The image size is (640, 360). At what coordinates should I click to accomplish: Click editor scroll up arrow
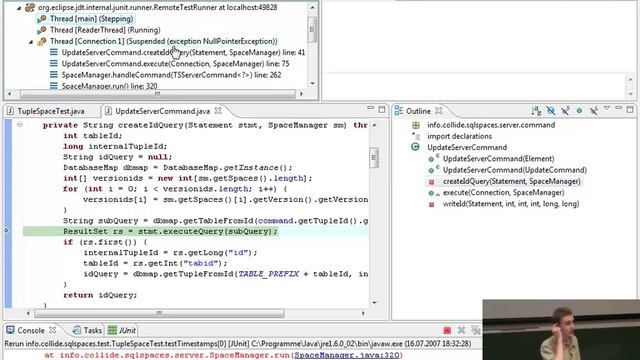point(374,125)
